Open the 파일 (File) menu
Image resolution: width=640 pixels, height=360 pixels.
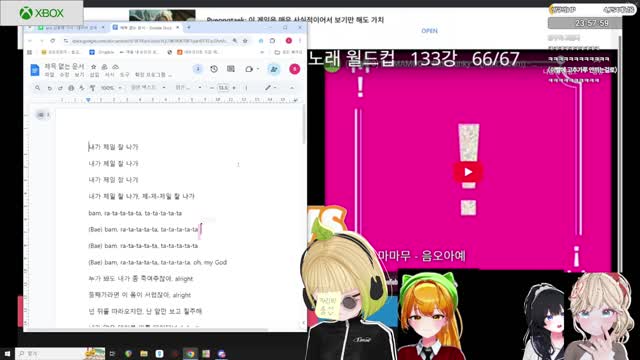tap(49, 75)
